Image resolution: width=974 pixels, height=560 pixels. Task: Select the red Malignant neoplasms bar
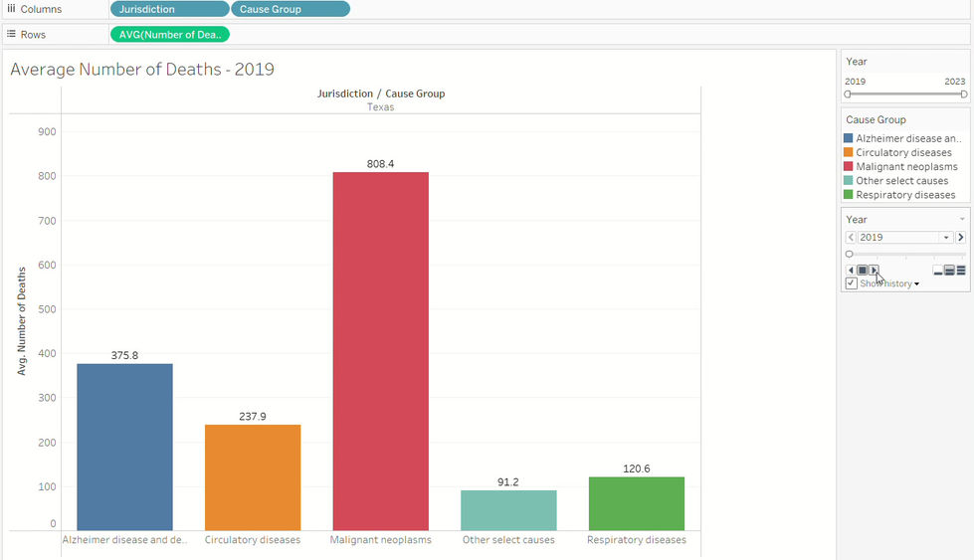[381, 351]
